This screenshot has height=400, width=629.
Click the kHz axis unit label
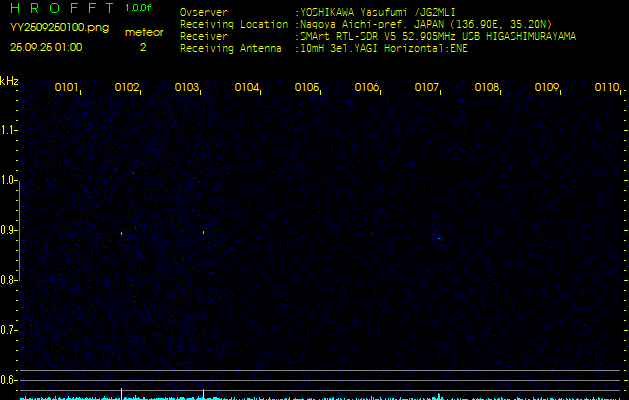tap(9, 81)
